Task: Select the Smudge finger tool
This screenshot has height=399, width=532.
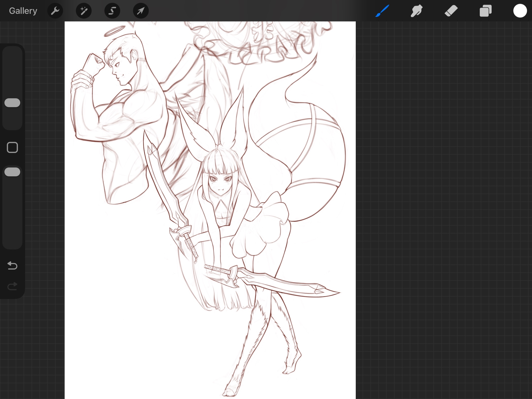Action: click(x=417, y=11)
